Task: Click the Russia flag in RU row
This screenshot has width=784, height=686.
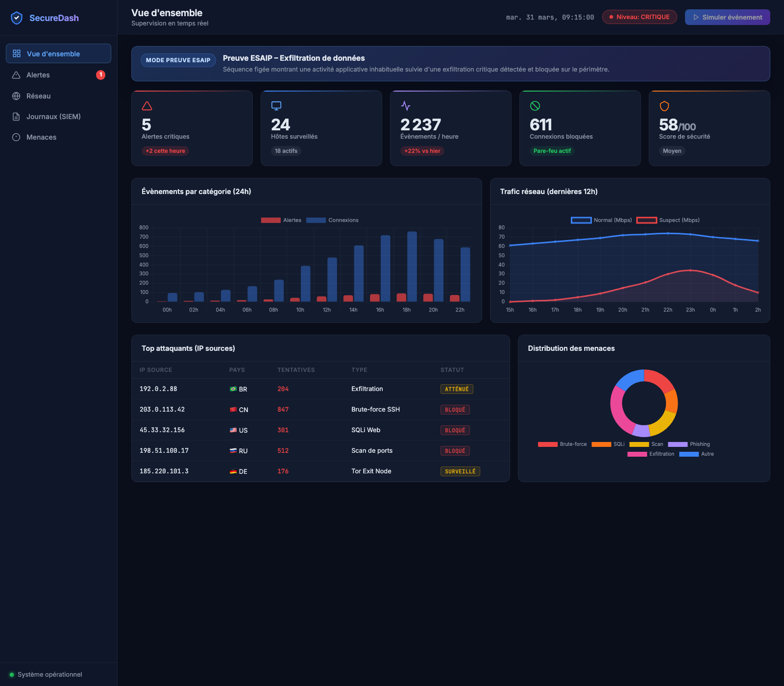Action: pyautogui.click(x=233, y=451)
